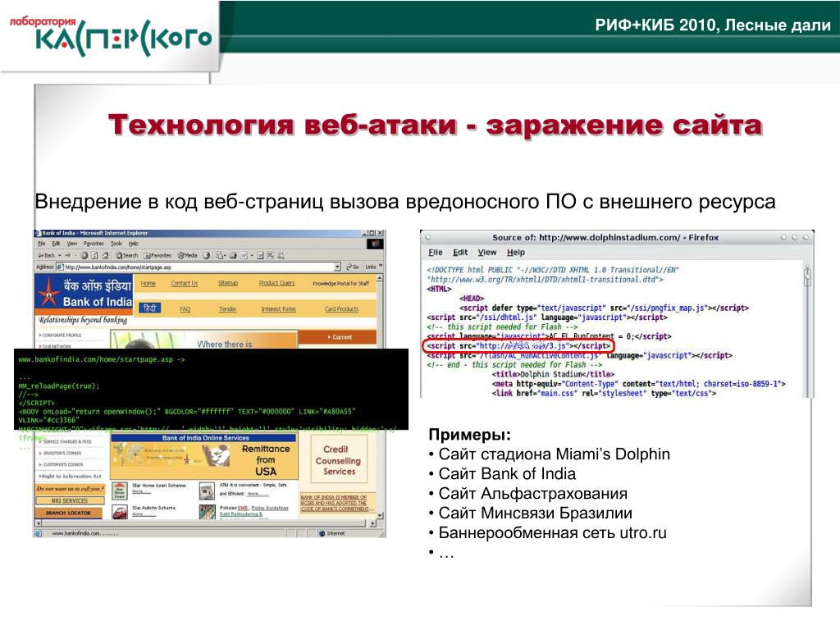Click the orange Current button
Image resolution: width=840 pixels, height=630 pixels.
pyautogui.click(x=337, y=337)
